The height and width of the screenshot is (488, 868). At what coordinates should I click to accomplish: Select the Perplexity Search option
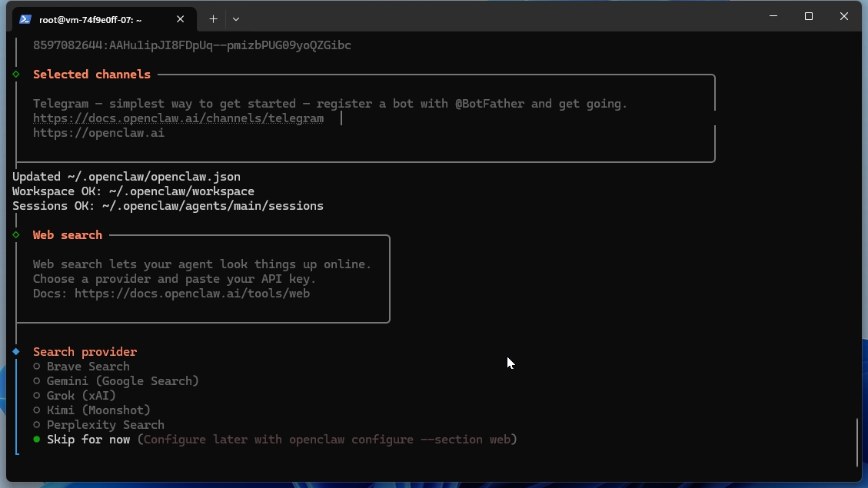pyautogui.click(x=105, y=424)
